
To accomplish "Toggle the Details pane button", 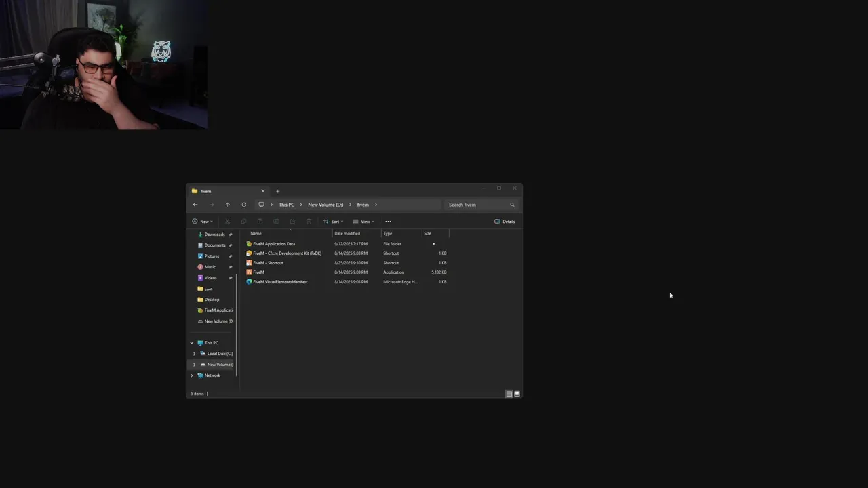I will tap(505, 222).
